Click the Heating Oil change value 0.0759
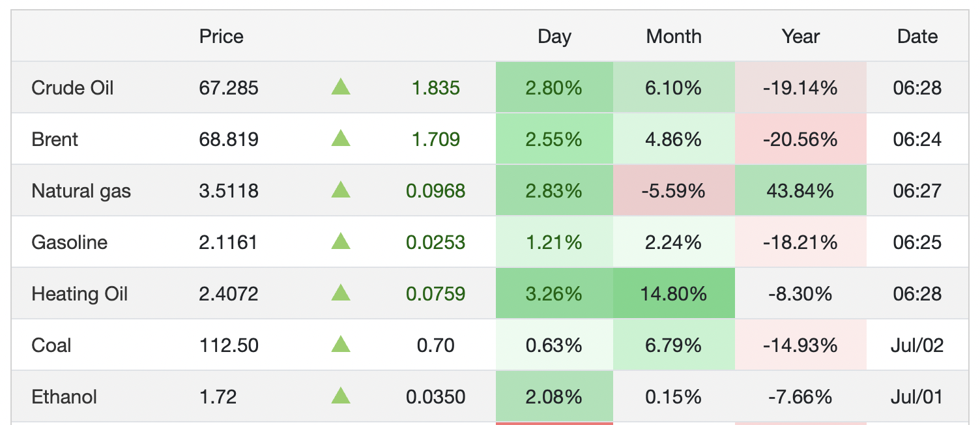Image resolution: width=980 pixels, height=425 pixels. (436, 294)
